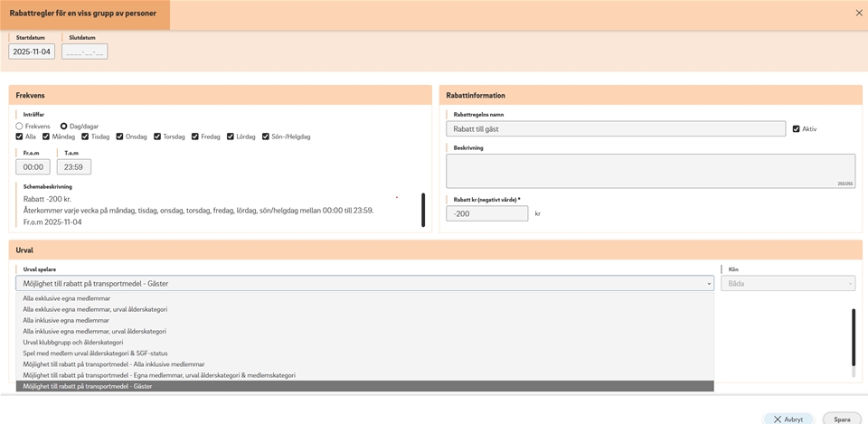The image size is (868, 424).
Task: Click the Startdatum date field
Action: [x=32, y=52]
